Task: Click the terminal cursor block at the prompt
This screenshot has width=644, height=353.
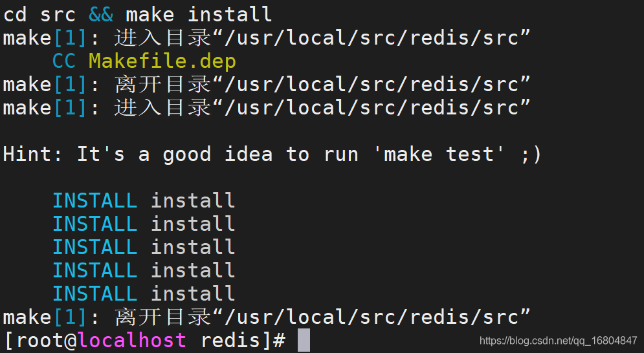Action: coord(304,340)
